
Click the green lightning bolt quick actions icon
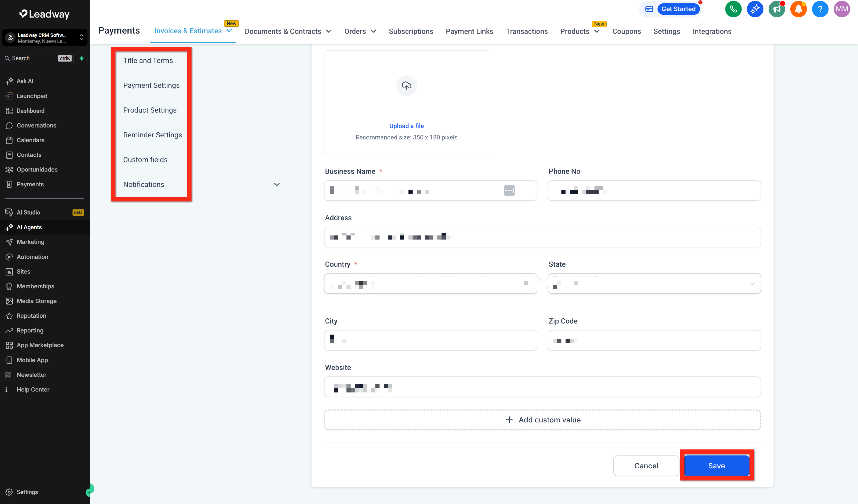pyautogui.click(x=82, y=58)
